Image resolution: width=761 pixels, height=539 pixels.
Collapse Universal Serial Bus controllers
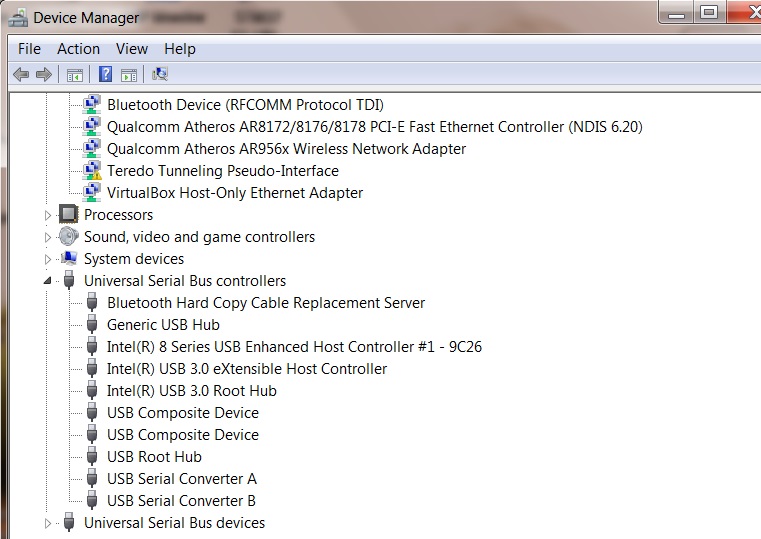[x=47, y=280]
